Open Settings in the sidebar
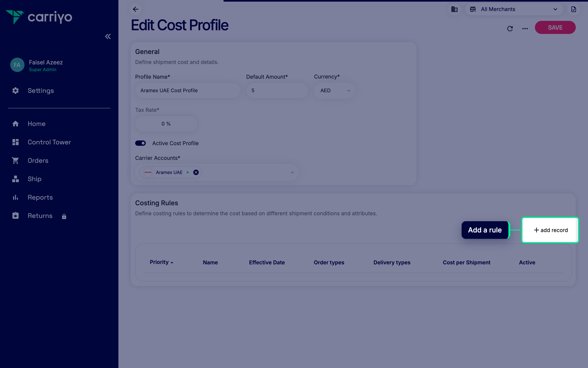The width and height of the screenshot is (588, 368). coord(41,91)
